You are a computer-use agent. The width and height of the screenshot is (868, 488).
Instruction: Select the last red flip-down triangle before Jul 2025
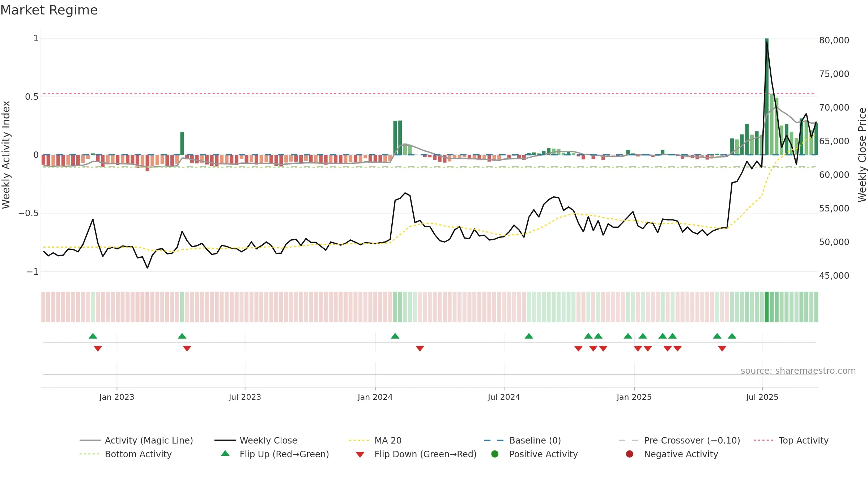pyautogui.click(x=722, y=348)
